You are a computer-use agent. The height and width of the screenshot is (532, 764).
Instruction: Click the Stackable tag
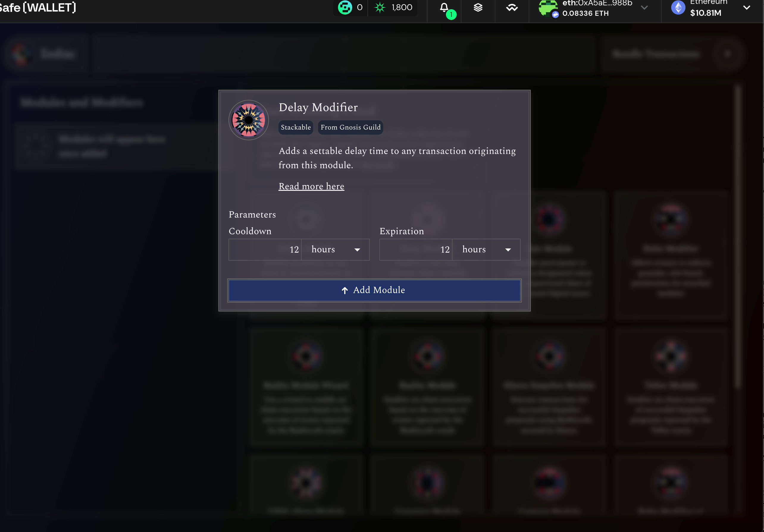[x=295, y=127]
